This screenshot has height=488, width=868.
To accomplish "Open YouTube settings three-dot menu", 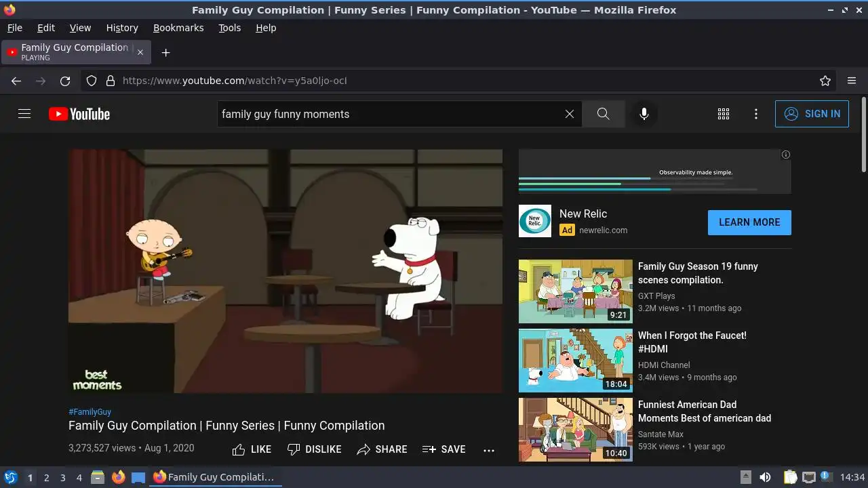I will pyautogui.click(x=756, y=114).
